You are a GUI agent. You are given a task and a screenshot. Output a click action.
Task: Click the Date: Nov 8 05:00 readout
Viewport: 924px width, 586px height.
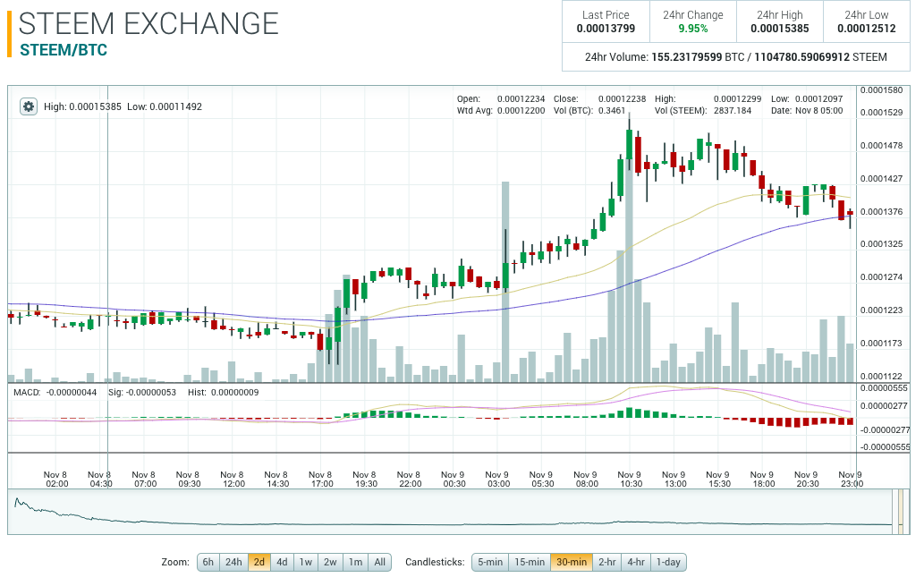807,110
